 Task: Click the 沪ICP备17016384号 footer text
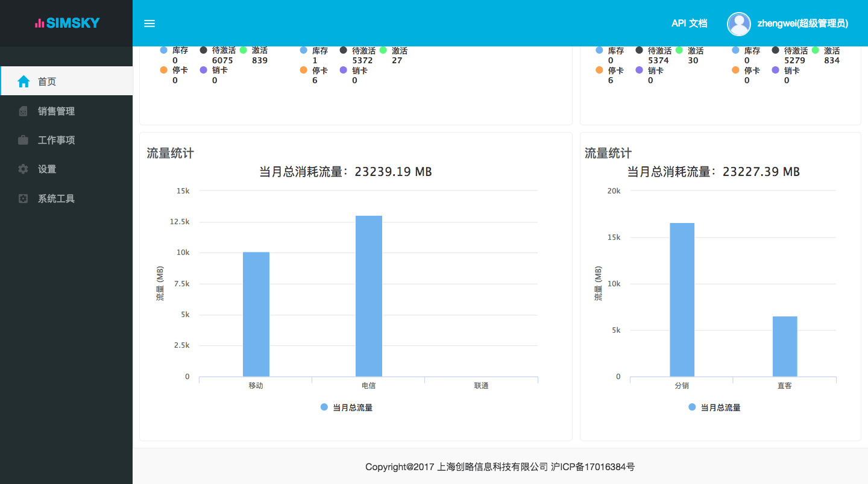tap(593, 467)
